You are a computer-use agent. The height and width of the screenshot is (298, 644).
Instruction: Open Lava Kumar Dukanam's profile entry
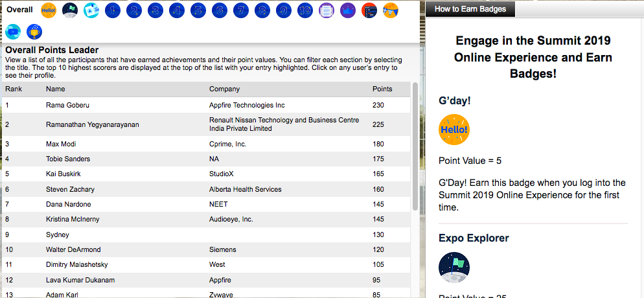206,280
